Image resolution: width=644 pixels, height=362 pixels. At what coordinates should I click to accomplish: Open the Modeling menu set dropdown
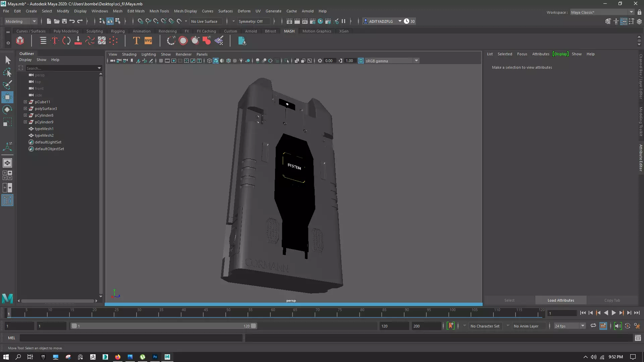[x=21, y=21]
